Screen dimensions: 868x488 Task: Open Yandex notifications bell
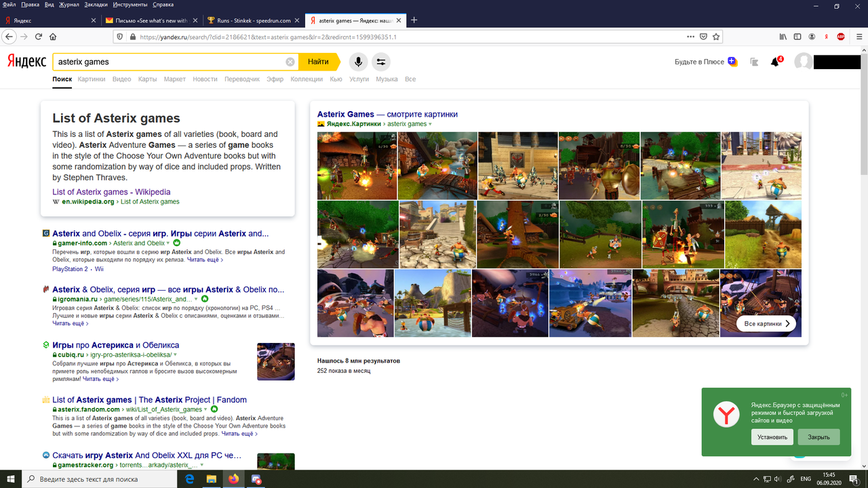coord(775,62)
